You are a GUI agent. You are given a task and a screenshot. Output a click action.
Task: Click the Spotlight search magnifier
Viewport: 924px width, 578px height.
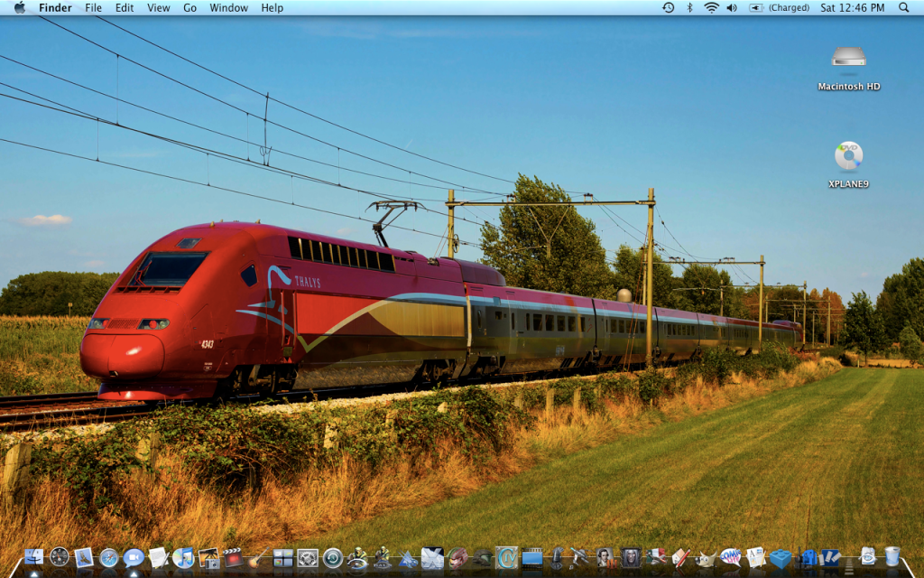904,7
